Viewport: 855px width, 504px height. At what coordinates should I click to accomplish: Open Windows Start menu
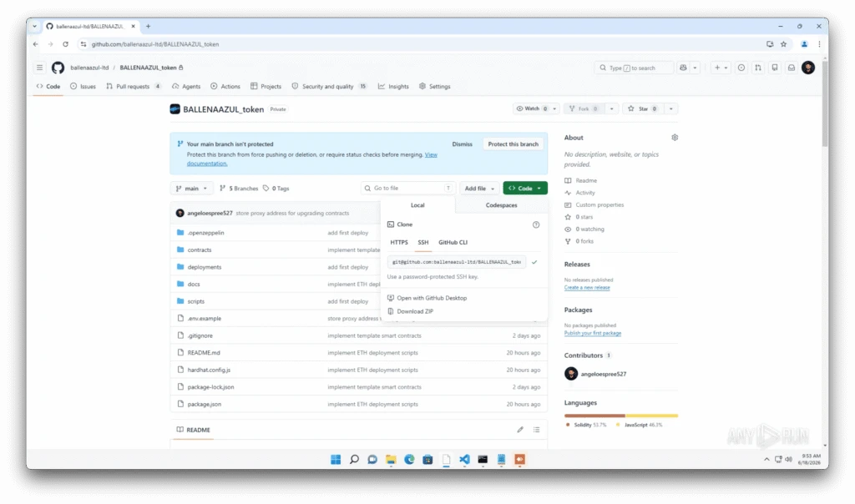(336, 459)
